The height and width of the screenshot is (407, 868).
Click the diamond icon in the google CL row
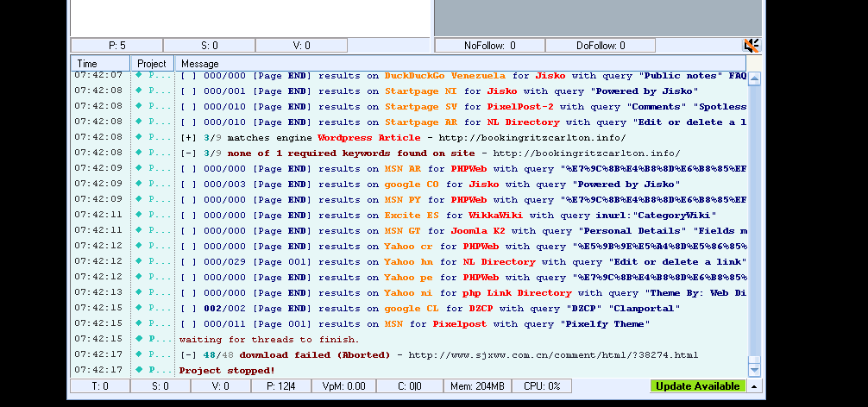[x=139, y=308]
